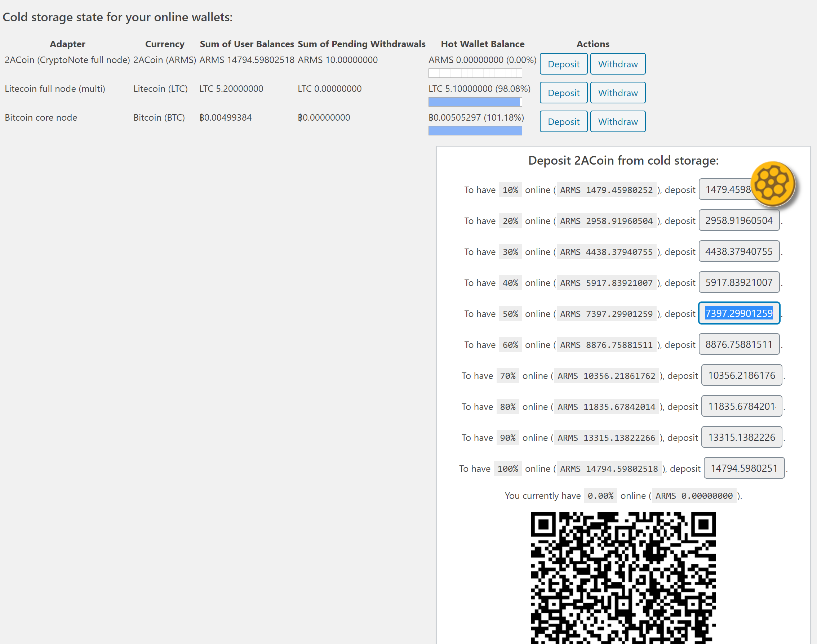Click the 80% deposit amount field
The image size is (817, 644).
[x=741, y=406]
